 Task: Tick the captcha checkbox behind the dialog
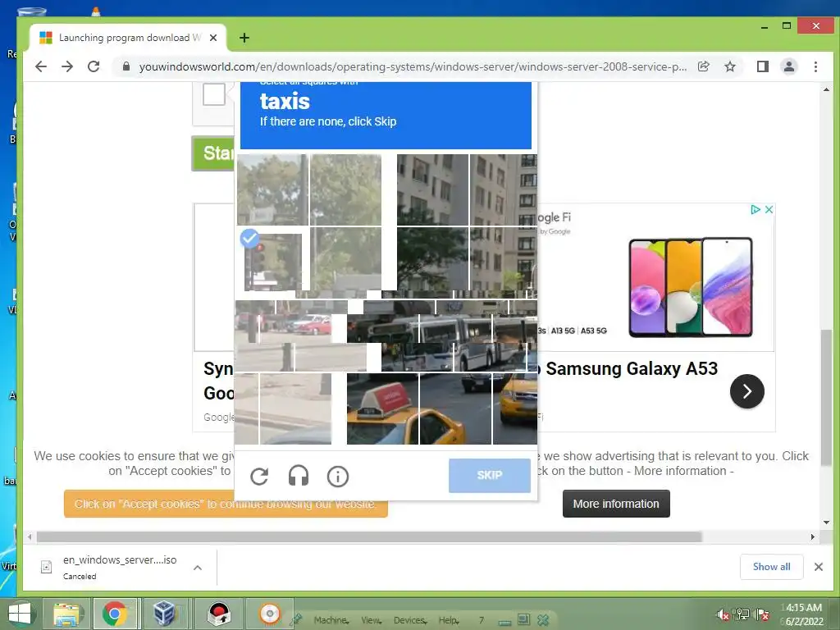214,95
